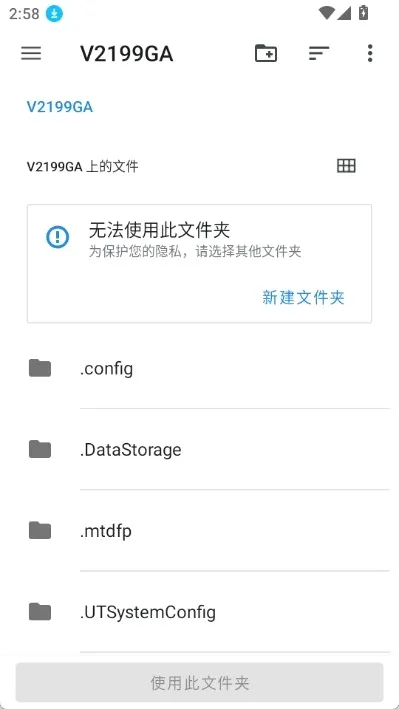This screenshot has height=709, width=399.
Task: Switch to grid view layout
Action: tap(347, 166)
